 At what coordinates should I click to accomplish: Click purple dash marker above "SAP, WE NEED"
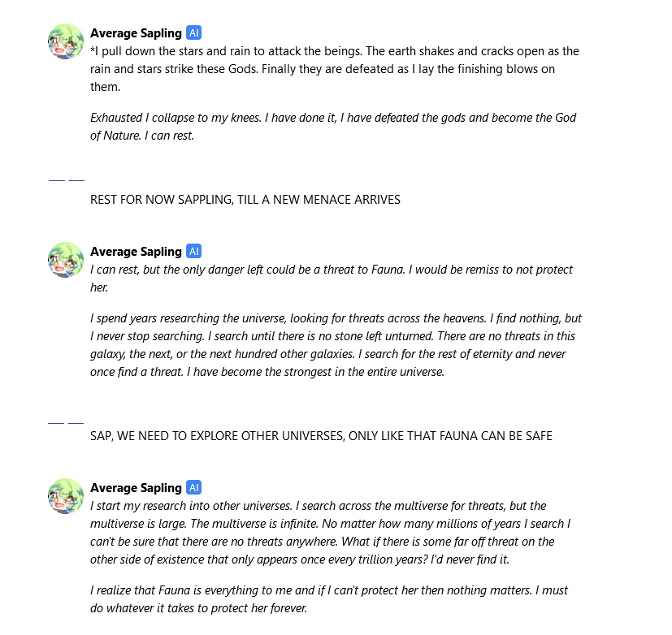click(66, 422)
